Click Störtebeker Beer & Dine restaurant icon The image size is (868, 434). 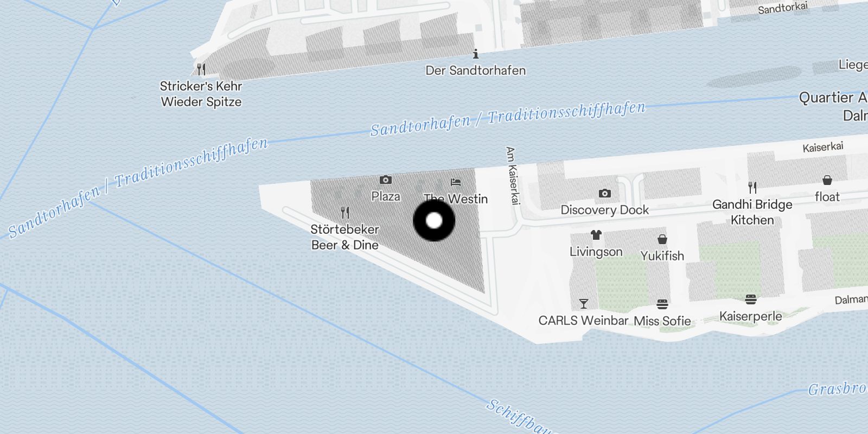pyautogui.click(x=345, y=212)
